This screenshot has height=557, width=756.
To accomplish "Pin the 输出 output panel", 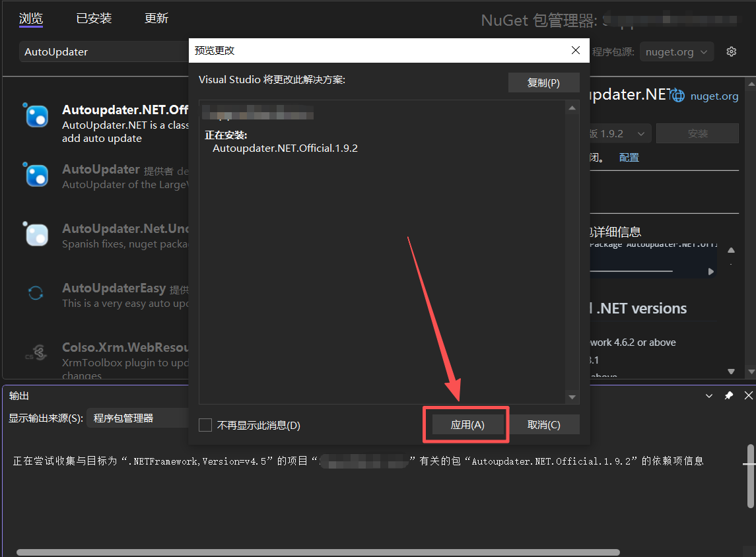I will tap(728, 395).
